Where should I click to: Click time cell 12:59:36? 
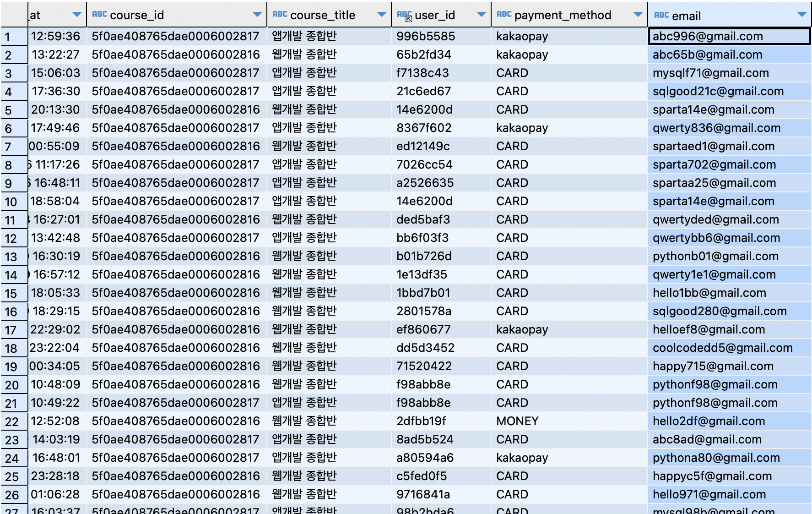tap(57, 36)
